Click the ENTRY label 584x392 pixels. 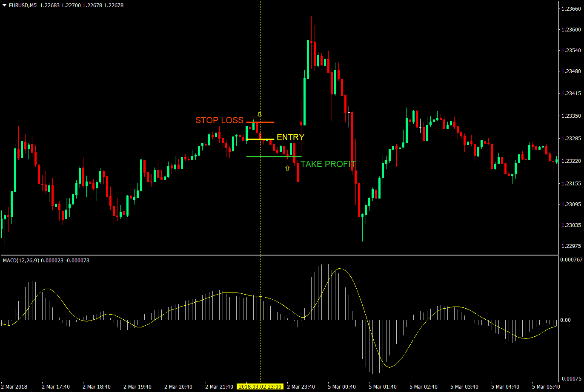(x=291, y=137)
